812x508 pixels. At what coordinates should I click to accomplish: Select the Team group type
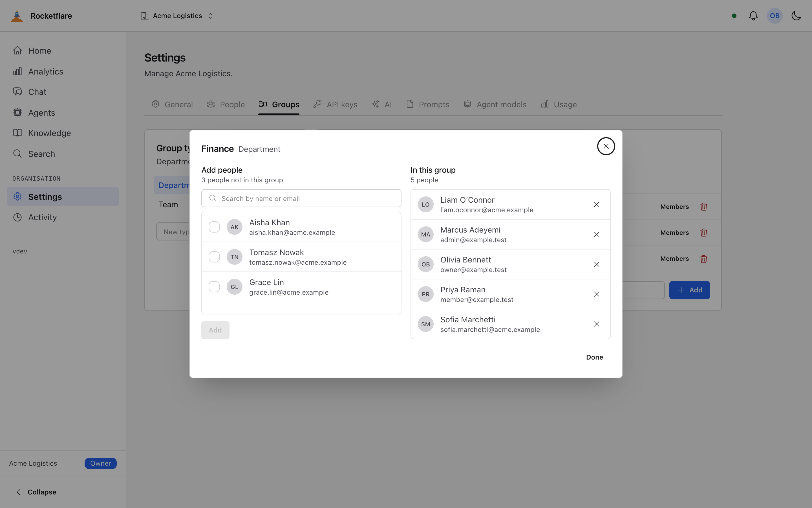pos(168,204)
